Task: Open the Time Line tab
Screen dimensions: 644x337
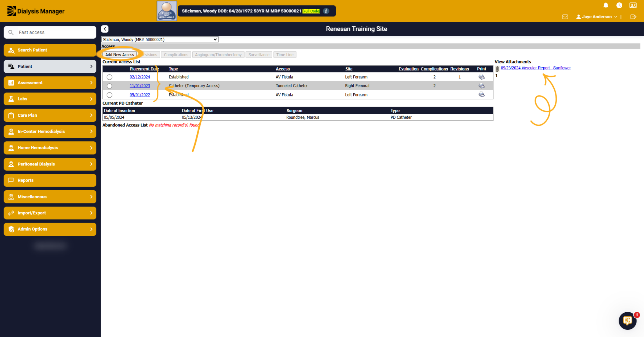Action: click(x=285, y=55)
